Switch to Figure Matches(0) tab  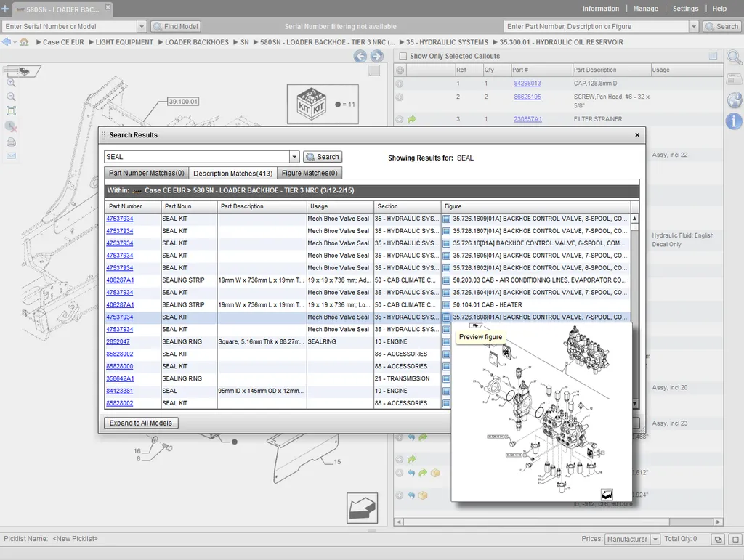coord(310,173)
